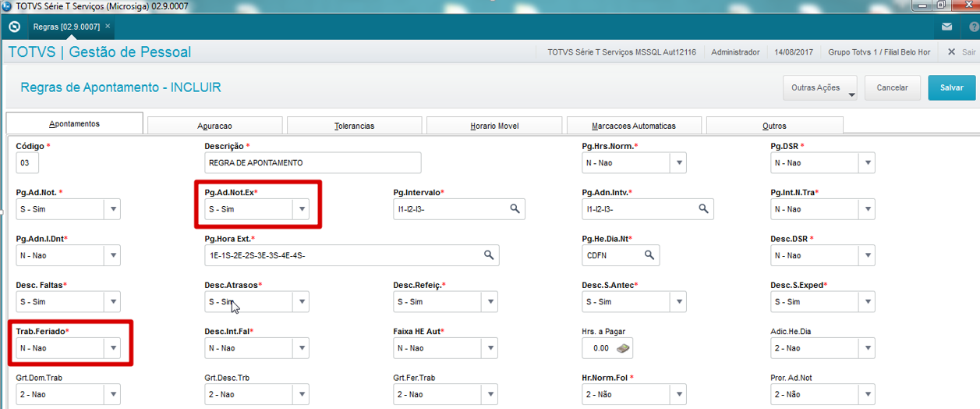Open lookup magnifier for Pg.Intervalo

tap(515, 208)
